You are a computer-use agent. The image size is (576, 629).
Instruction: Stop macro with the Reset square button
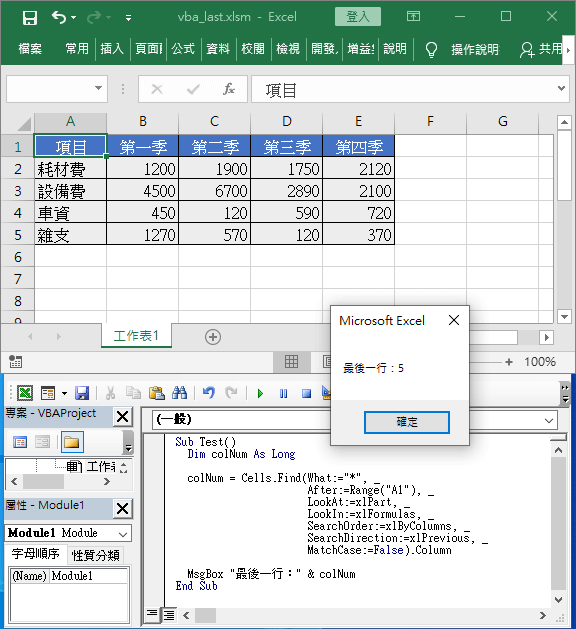click(306, 394)
